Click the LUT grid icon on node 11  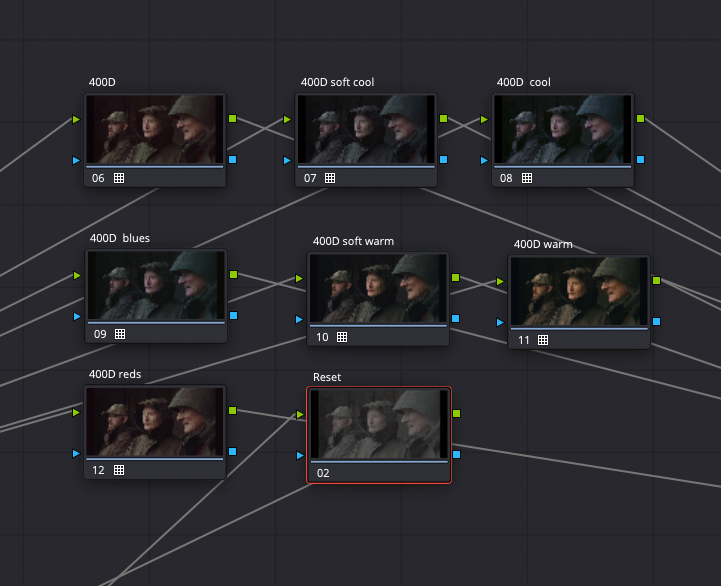pyautogui.click(x=543, y=340)
